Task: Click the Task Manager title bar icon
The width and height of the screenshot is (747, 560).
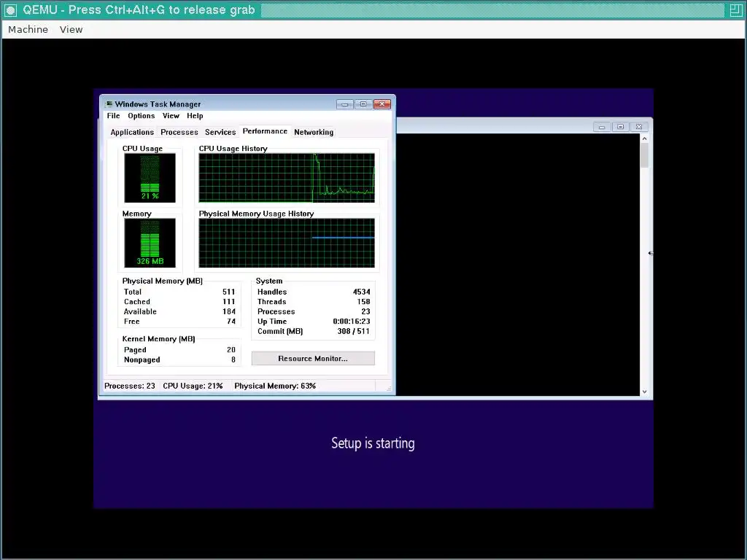Action: tap(109, 104)
